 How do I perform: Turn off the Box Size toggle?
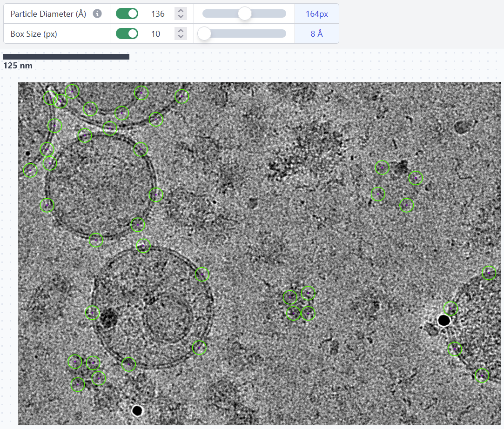tap(127, 34)
